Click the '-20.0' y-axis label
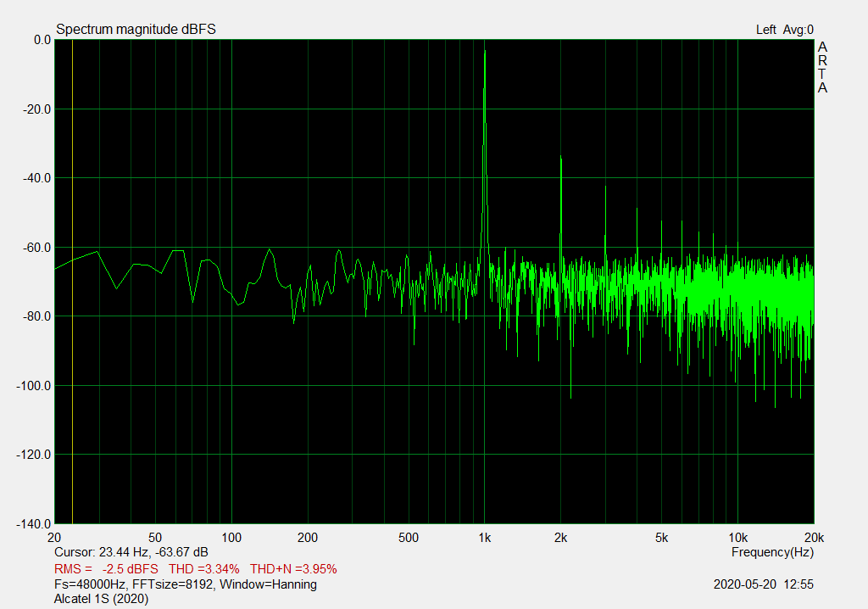Viewport: 868px width, 609px height. (36, 109)
